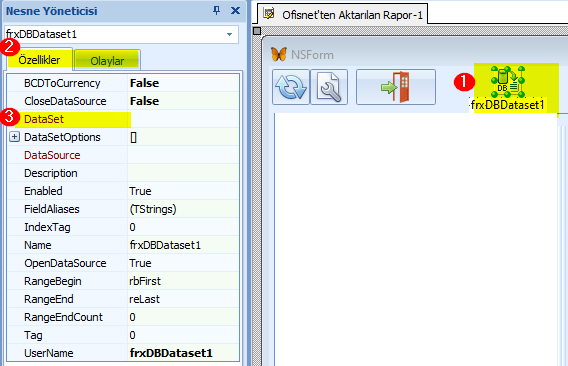Click the DataSource value field
This screenshot has height=366, width=568.
[x=184, y=155]
